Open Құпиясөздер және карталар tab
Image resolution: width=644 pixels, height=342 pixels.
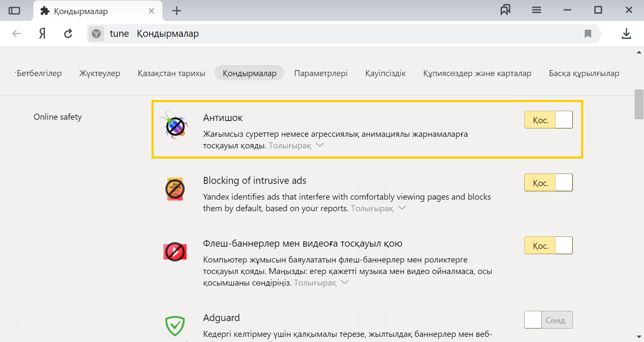477,73
